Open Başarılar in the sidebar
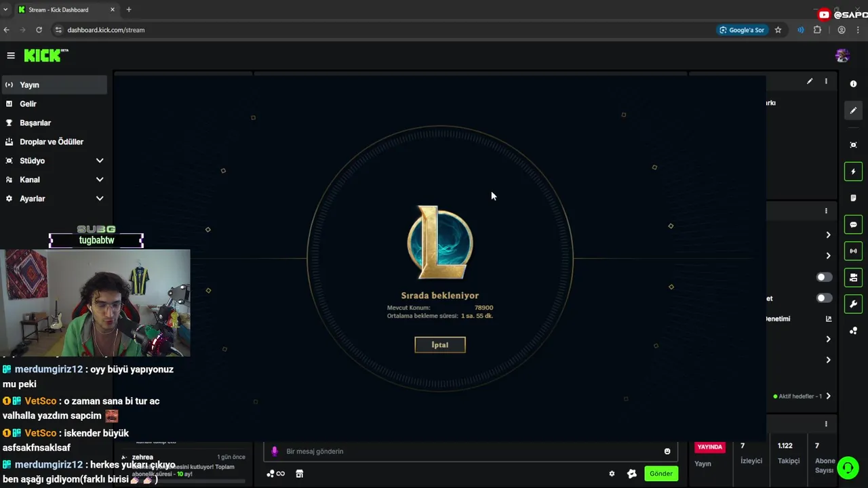The width and height of the screenshot is (868, 488). 54,123
